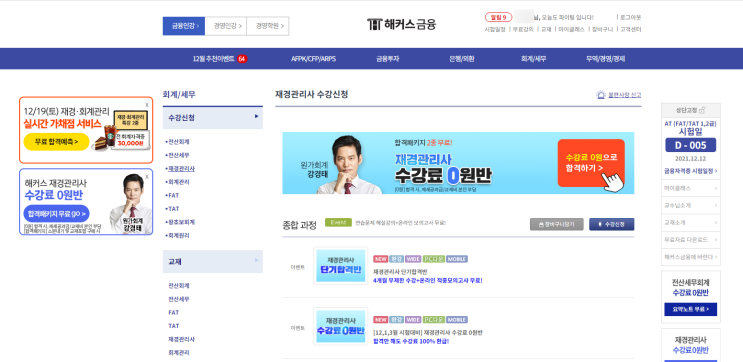Select TAT under 수강신청

(x=173, y=208)
